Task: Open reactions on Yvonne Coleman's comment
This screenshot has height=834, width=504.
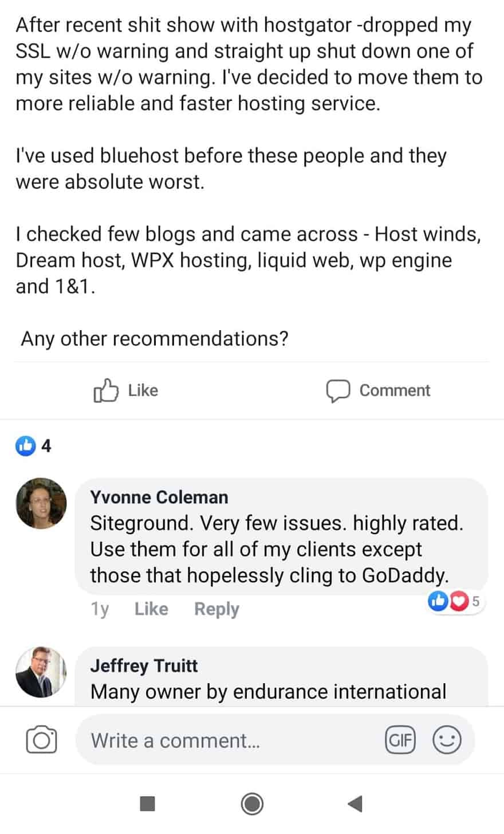Action: click(455, 601)
